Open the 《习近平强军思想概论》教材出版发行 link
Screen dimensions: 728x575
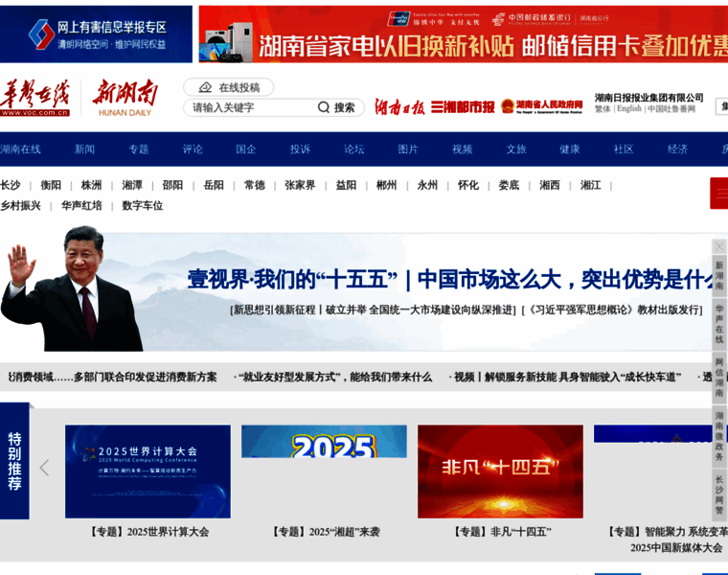[613, 310]
